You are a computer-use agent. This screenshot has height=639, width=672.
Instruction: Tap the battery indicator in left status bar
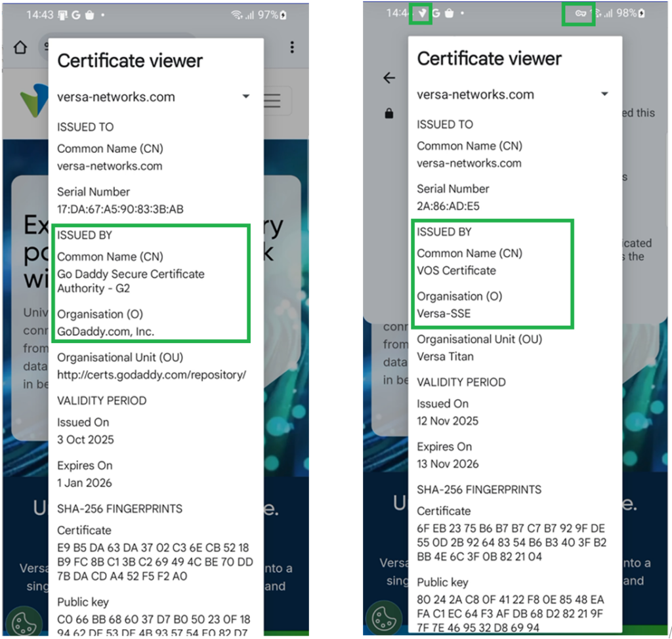click(283, 15)
